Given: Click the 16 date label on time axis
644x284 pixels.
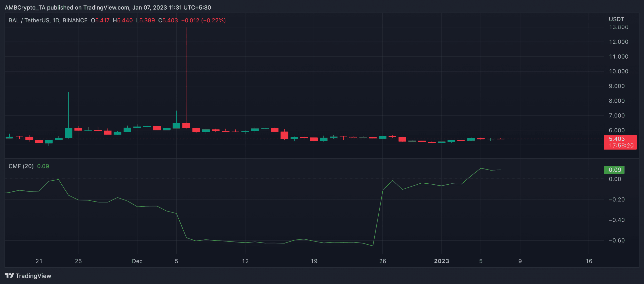Looking at the screenshot, I should click(x=589, y=261).
